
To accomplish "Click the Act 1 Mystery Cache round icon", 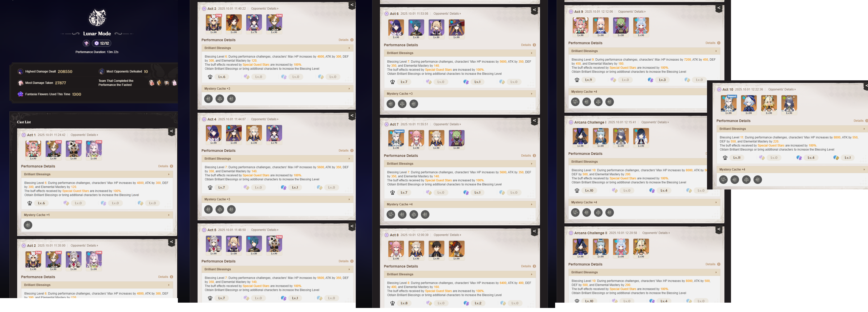I will click(28, 225).
